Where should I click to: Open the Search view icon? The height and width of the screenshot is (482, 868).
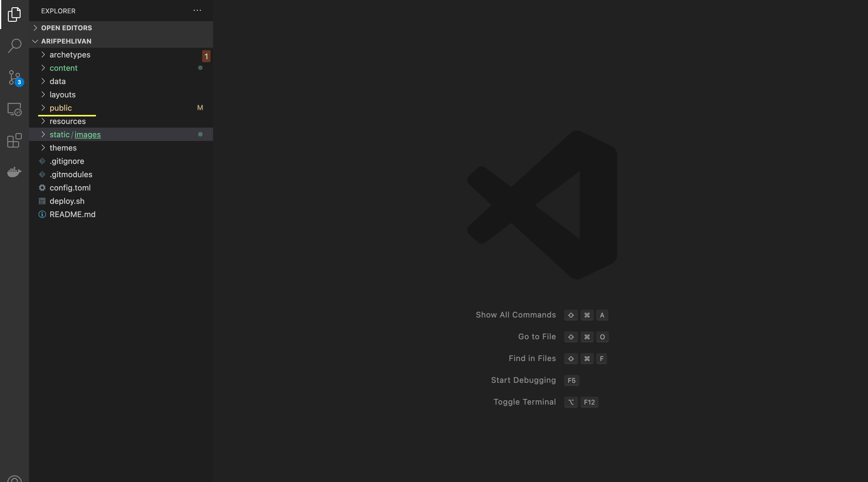coord(15,46)
